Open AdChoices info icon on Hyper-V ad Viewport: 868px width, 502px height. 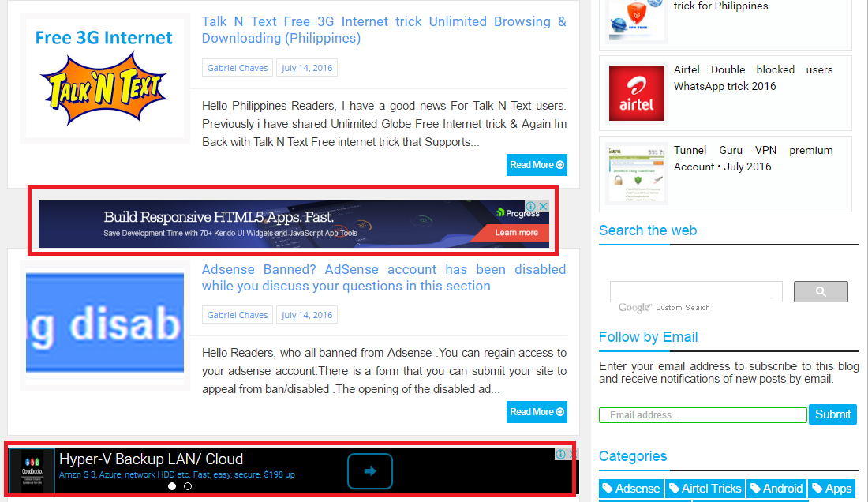pyautogui.click(x=560, y=455)
